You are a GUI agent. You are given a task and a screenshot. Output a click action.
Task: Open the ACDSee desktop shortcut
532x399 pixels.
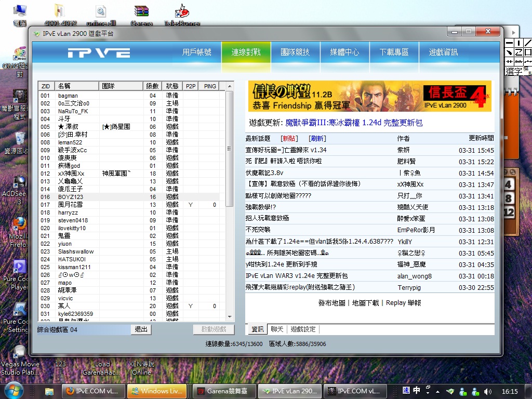tap(19, 183)
